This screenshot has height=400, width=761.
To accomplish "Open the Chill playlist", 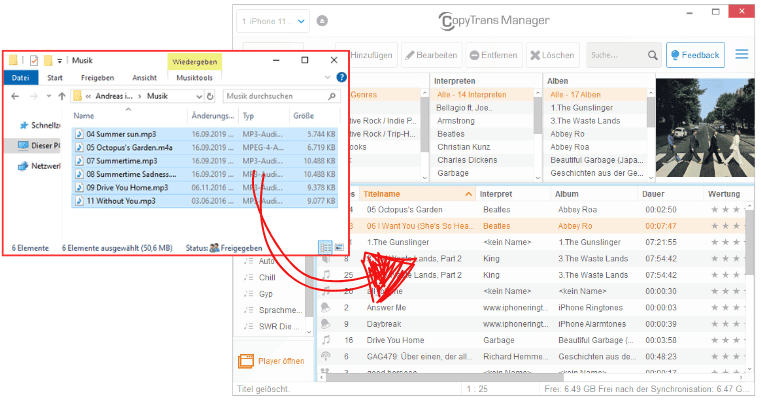I will pos(267,278).
